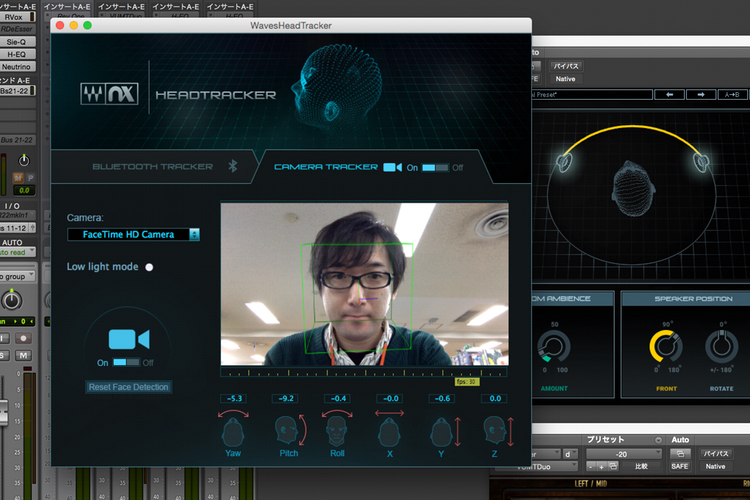Switch to the Bluetooth Tracker tab
This screenshot has height=500, width=750.
coord(153,167)
